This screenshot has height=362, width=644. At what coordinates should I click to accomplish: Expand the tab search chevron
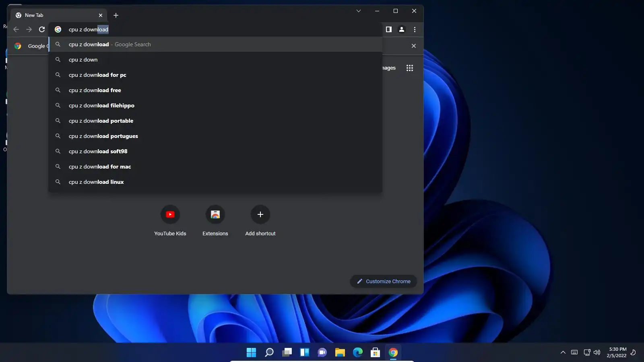coord(359,11)
